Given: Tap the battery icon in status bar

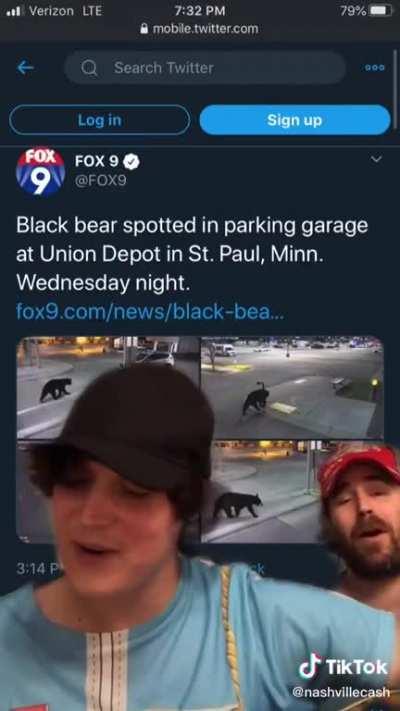Looking at the screenshot, I should click(x=380, y=10).
